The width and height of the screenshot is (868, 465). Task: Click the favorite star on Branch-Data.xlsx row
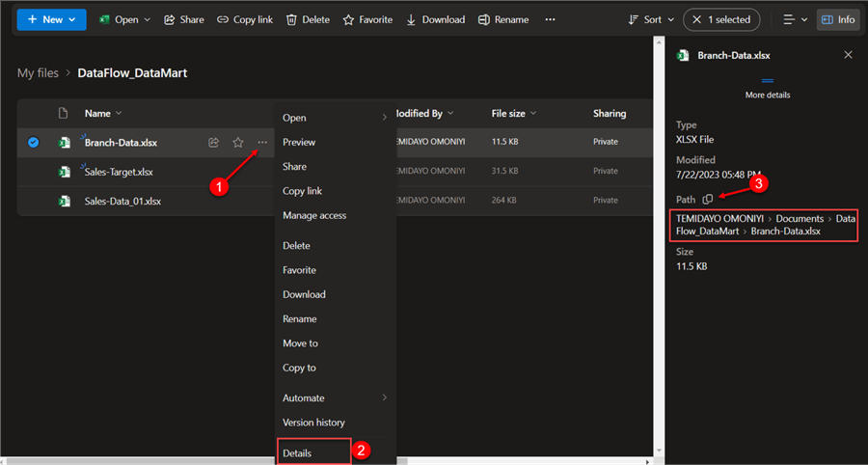pos(238,143)
